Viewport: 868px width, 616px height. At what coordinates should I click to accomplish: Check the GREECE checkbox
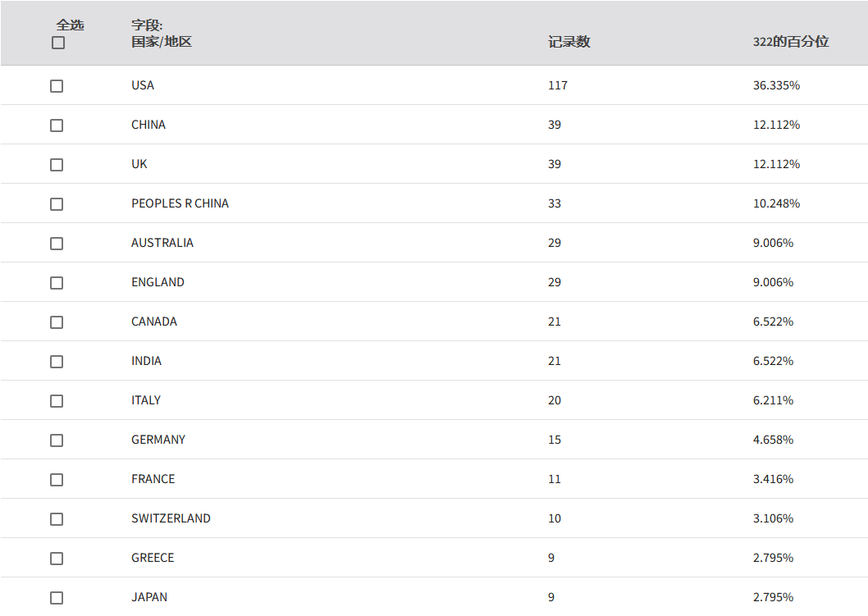[57, 558]
